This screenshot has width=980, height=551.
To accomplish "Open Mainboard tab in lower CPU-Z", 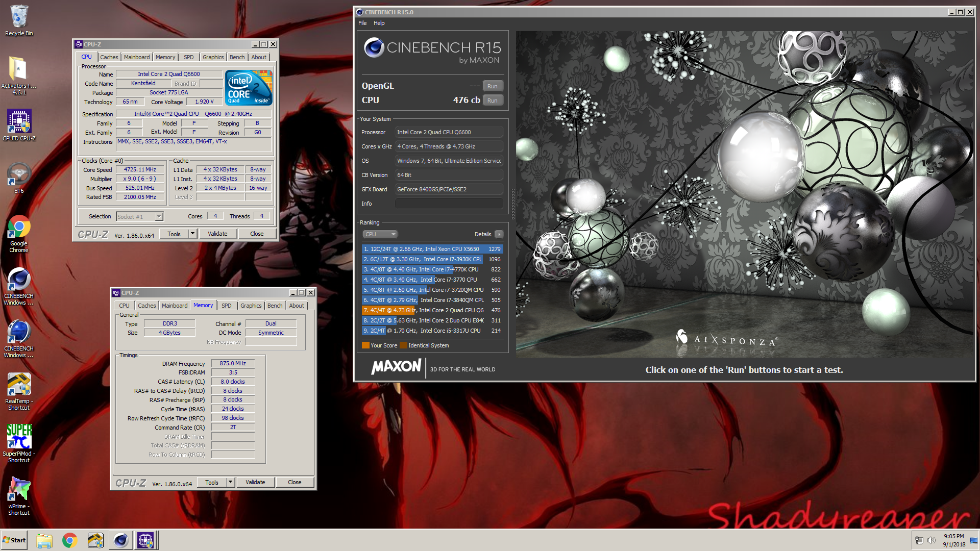I will pyautogui.click(x=175, y=306).
